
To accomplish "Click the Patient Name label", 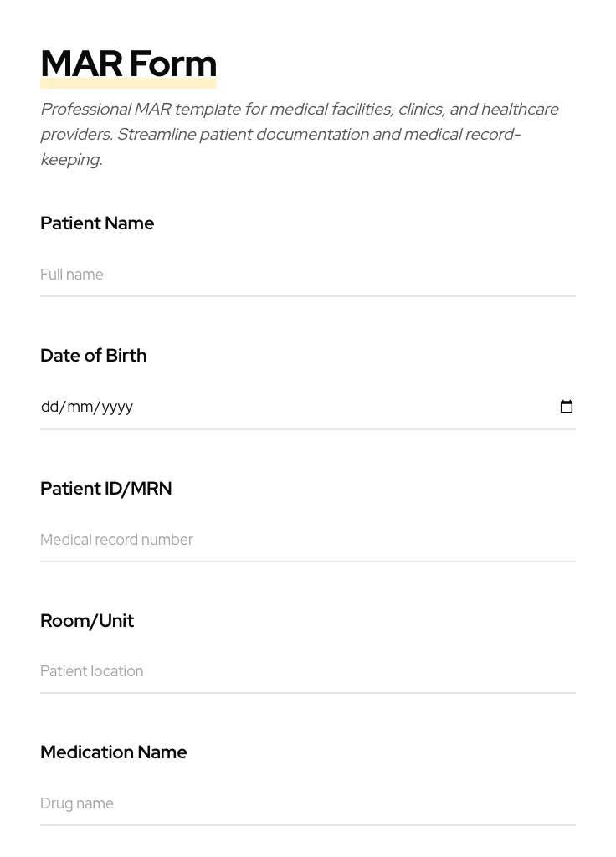I will pyautogui.click(x=97, y=223).
